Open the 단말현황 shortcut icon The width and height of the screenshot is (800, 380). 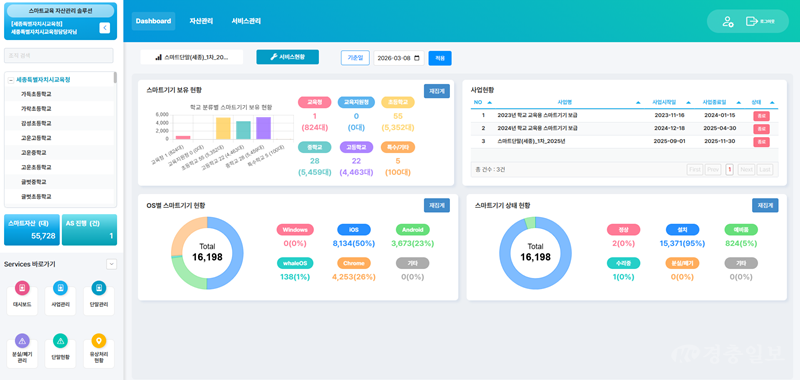[x=60, y=341]
